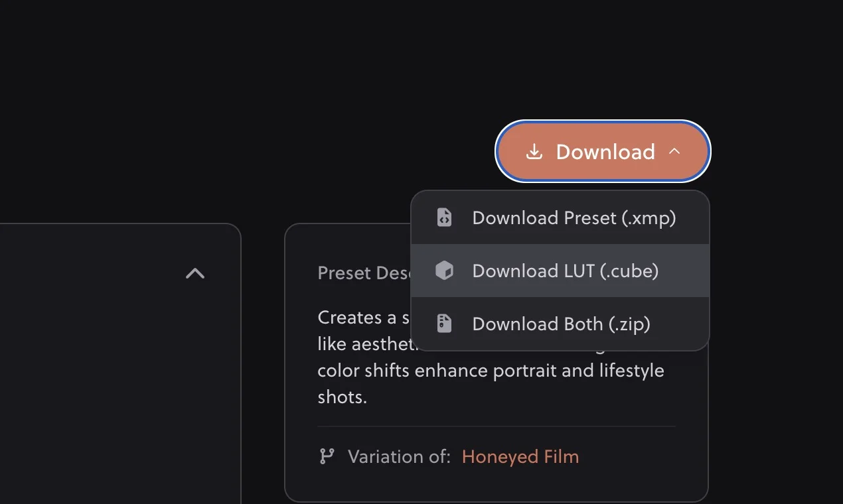Close the download menu via the upward chevron
This screenshot has height=504, width=843.
[x=674, y=151]
